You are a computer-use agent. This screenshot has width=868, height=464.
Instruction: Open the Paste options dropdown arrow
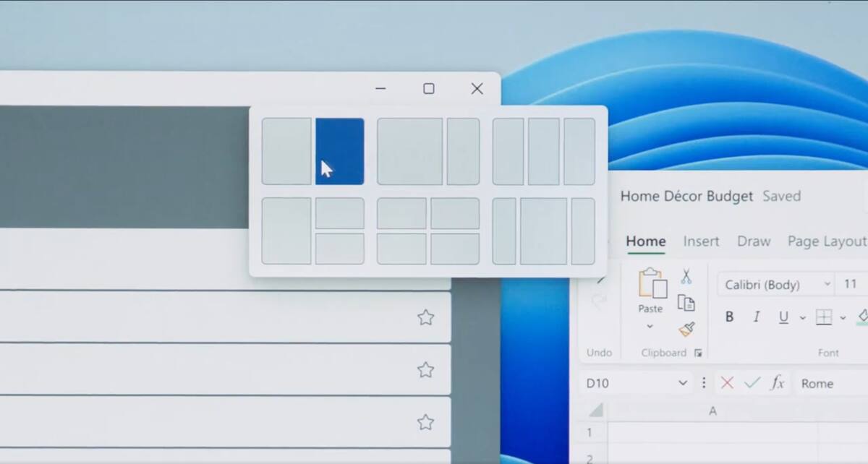(650, 326)
